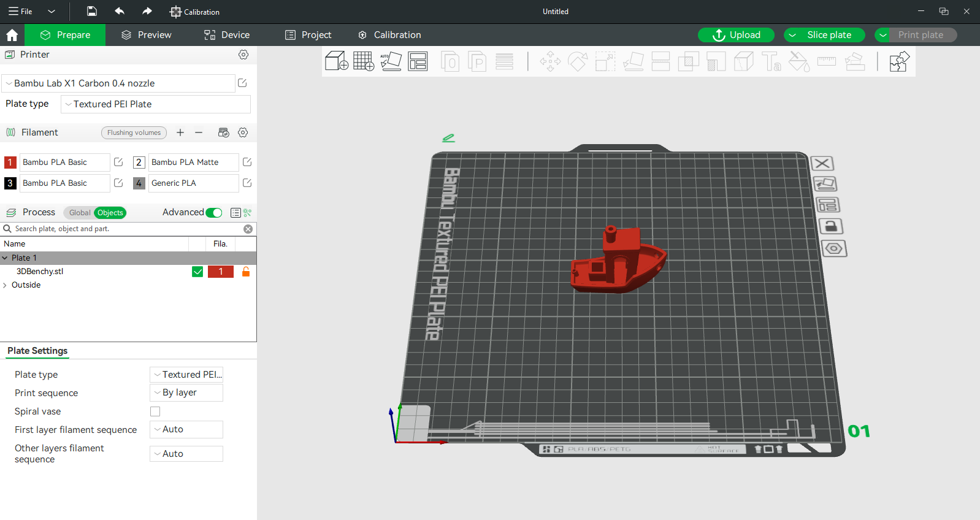Click the Flushing volumes button
980x520 pixels.
134,132
